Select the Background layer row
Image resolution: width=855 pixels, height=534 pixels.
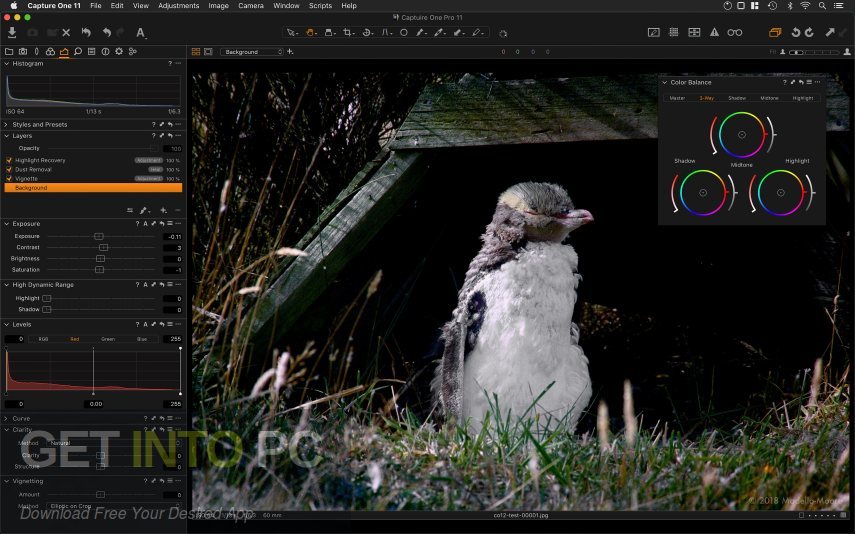coord(93,188)
